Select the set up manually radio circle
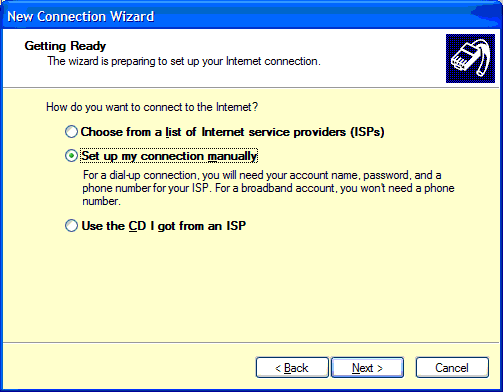Screen dimensions: 503x392 click(71, 156)
